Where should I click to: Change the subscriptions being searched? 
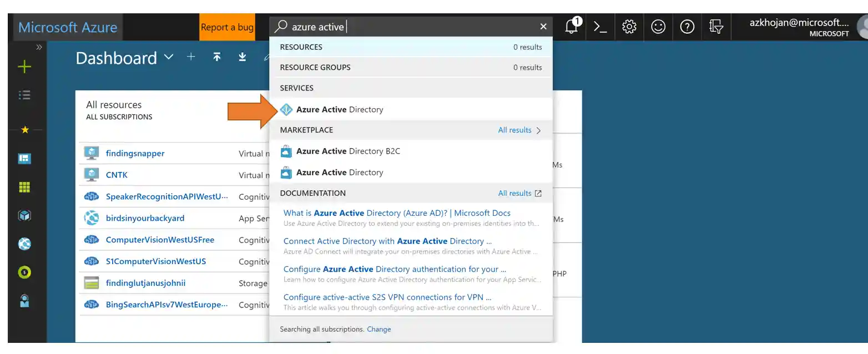pos(379,329)
